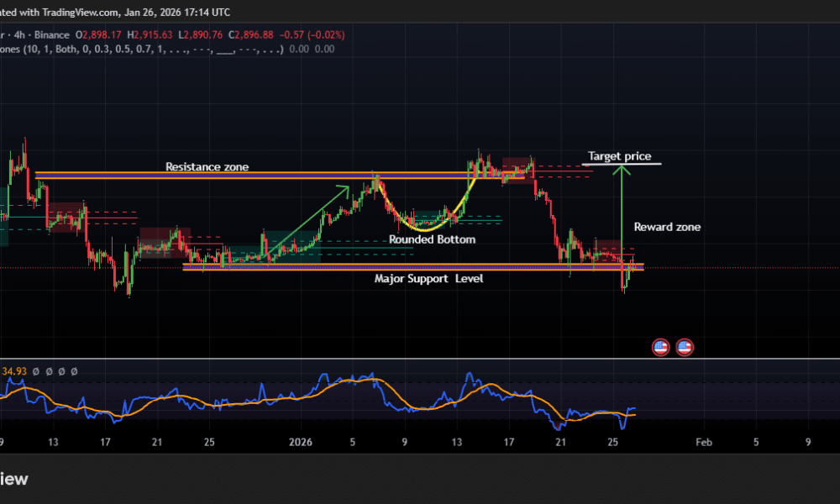This screenshot has height=504, width=840.
Task: Click the RSI value 34.93 in legend
Action: (14, 370)
